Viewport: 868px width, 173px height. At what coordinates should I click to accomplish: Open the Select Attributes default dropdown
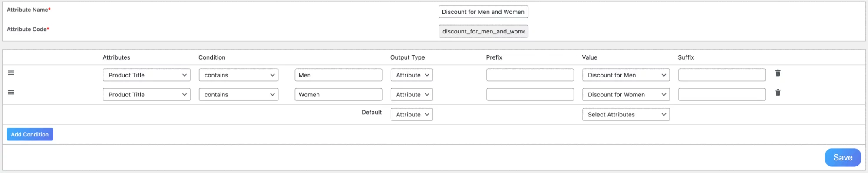[626, 115]
